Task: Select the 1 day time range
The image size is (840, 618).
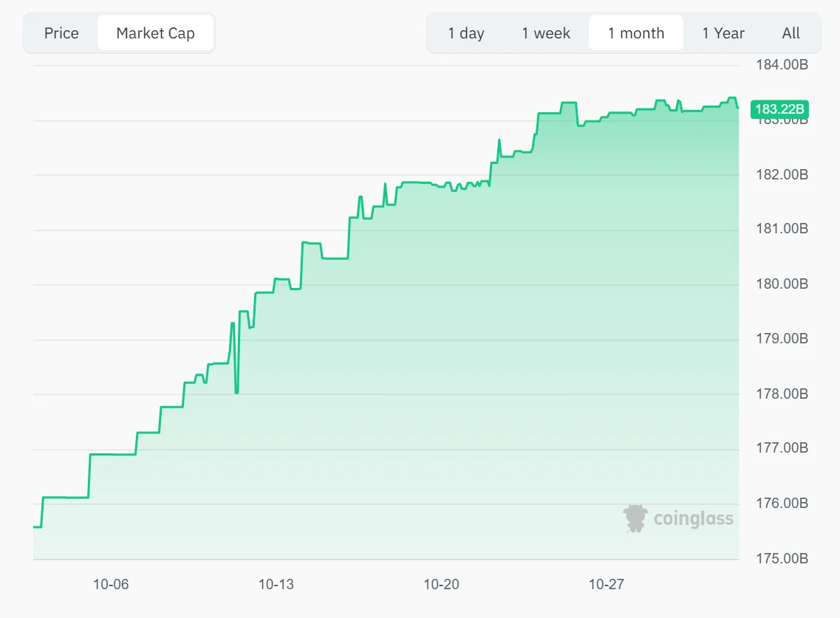Action: [467, 32]
